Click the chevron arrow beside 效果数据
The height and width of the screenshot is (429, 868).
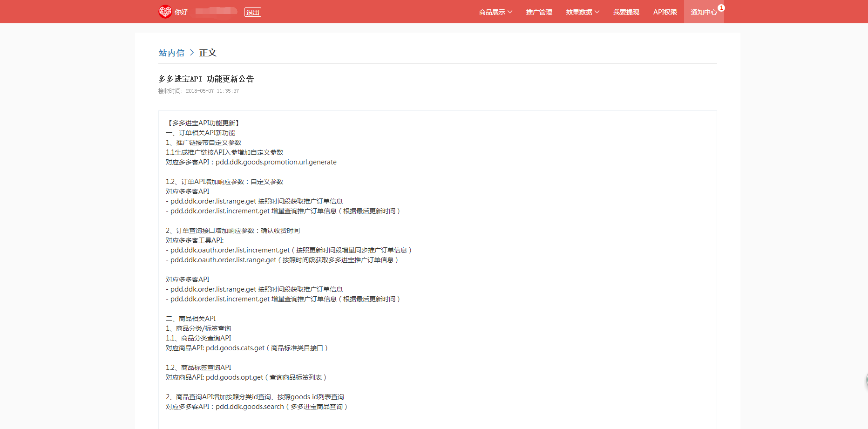(597, 12)
